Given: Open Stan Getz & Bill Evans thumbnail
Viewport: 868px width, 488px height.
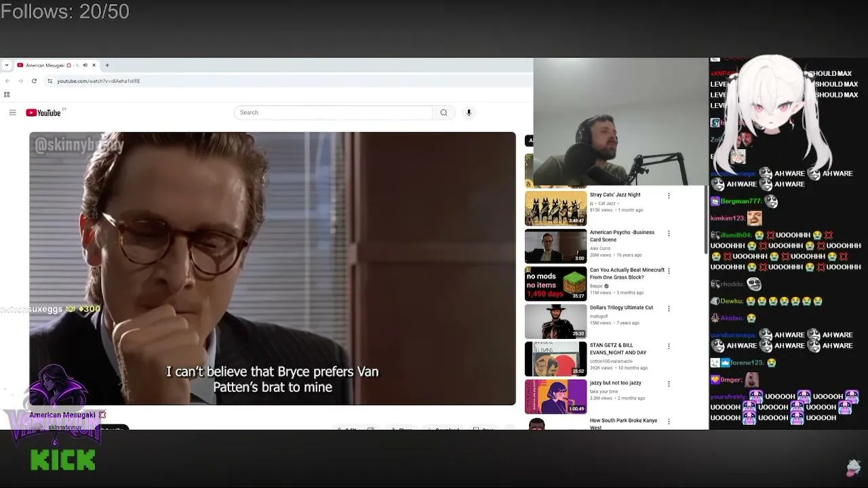Looking at the screenshot, I should 555,359.
